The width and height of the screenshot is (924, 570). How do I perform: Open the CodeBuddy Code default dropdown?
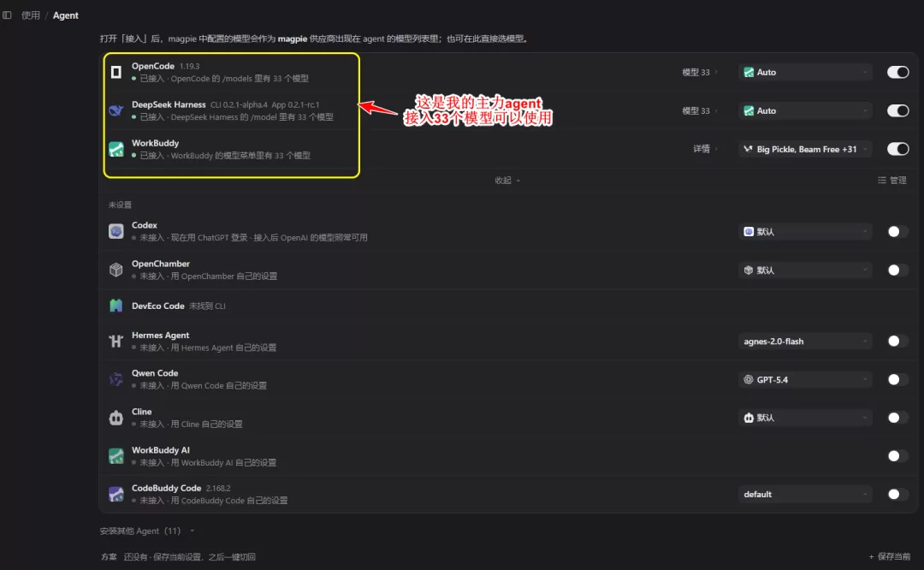pyautogui.click(x=805, y=494)
